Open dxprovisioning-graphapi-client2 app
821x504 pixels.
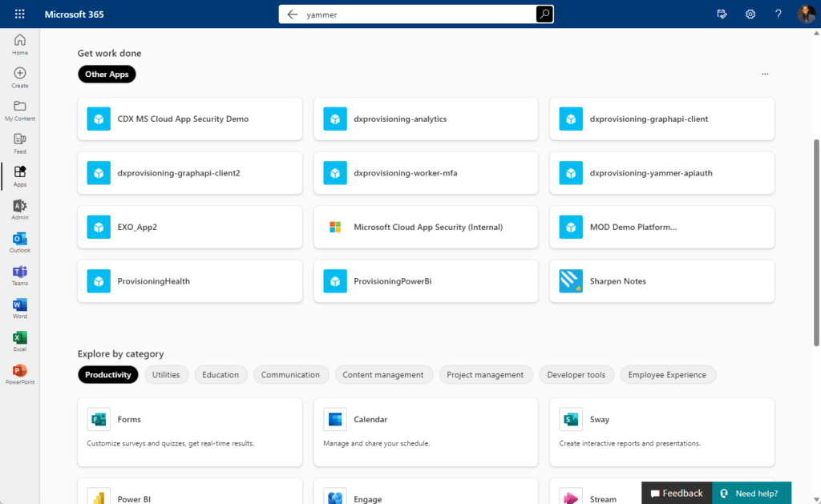pos(190,173)
